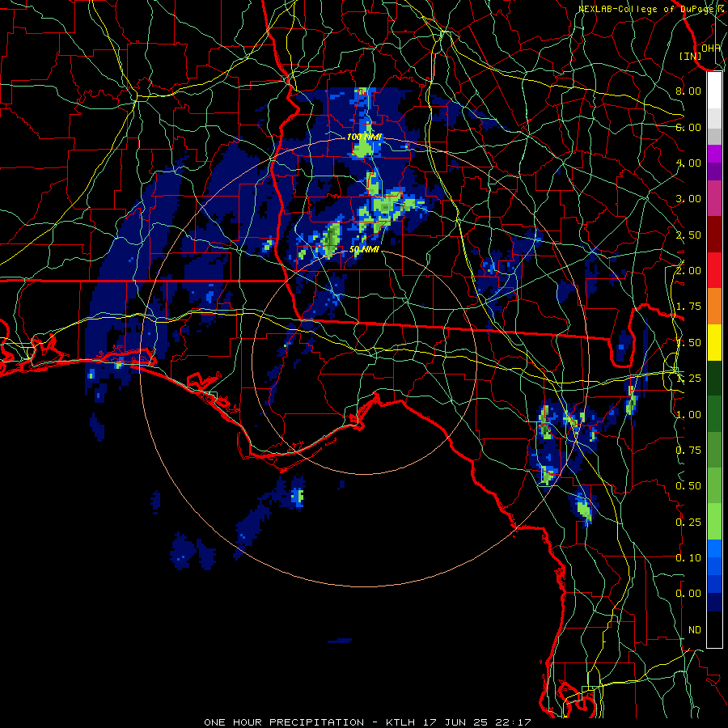The height and width of the screenshot is (728, 728).
Task: Click the [IN] units label
Action: pyautogui.click(x=691, y=56)
